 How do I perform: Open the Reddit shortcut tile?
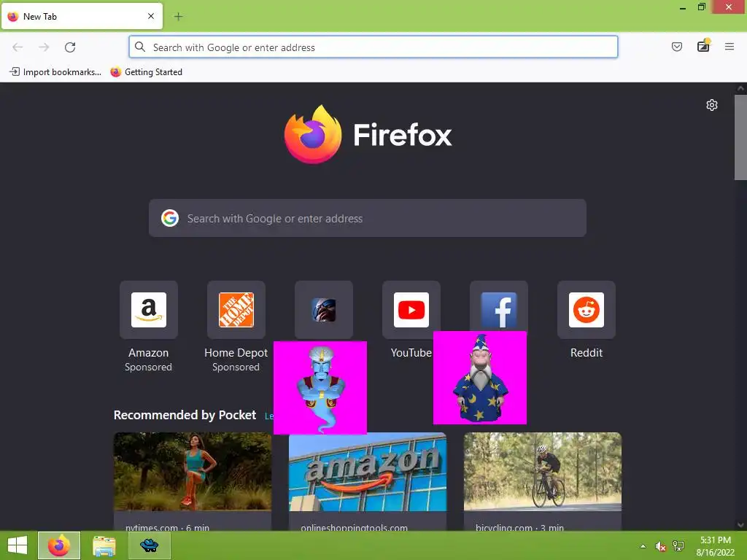pyautogui.click(x=586, y=310)
